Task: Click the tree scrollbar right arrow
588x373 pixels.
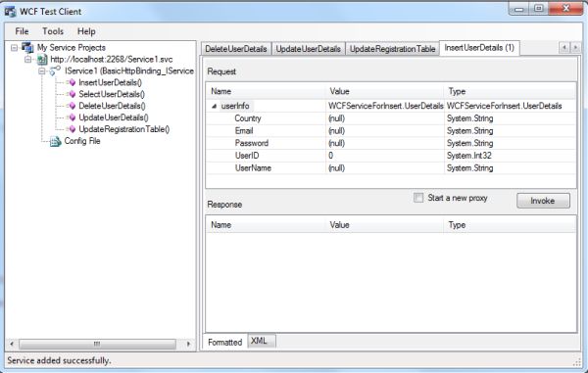Action: coord(188,344)
